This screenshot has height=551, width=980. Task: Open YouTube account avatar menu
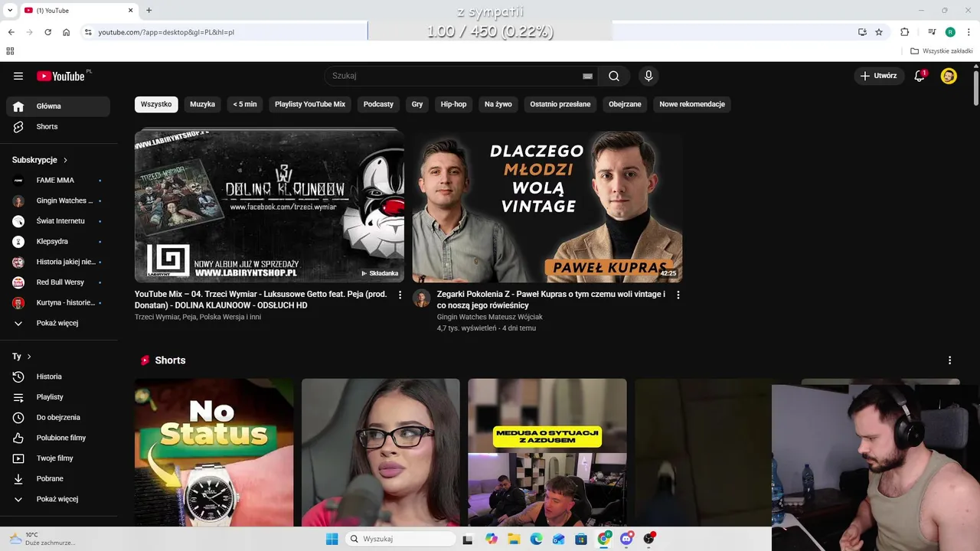(x=949, y=76)
